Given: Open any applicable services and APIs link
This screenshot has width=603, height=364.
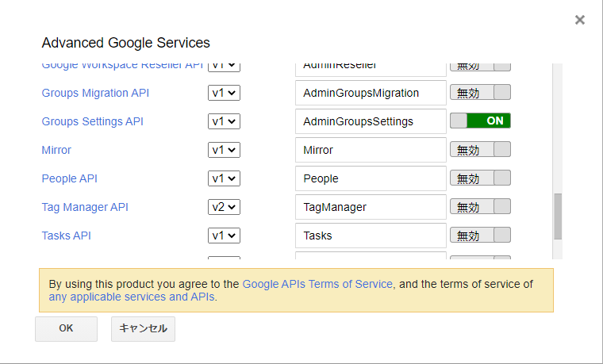Looking at the screenshot, I should (x=132, y=297).
